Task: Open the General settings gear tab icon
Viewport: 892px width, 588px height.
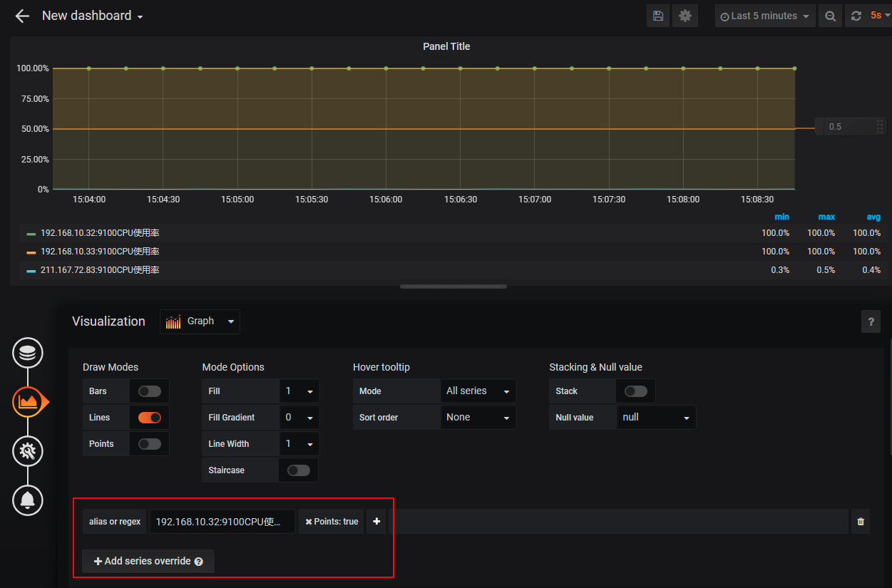Action: pyautogui.click(x=28, y=450)
